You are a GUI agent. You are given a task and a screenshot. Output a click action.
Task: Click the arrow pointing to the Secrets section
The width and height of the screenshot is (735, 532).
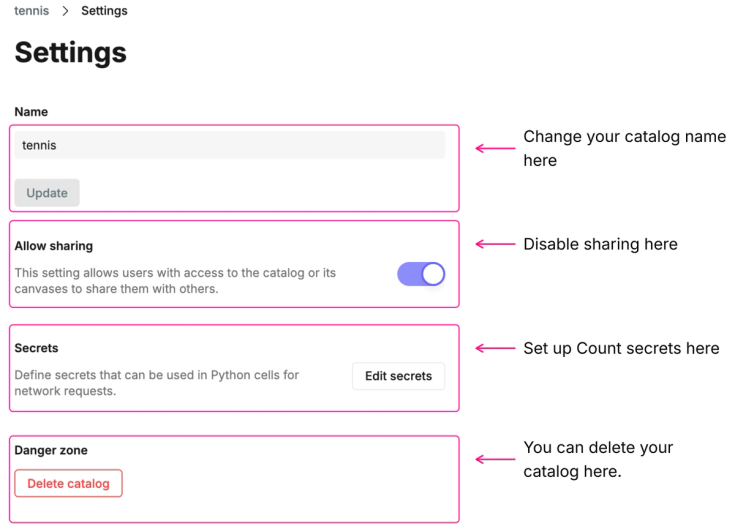coord(494,349)
